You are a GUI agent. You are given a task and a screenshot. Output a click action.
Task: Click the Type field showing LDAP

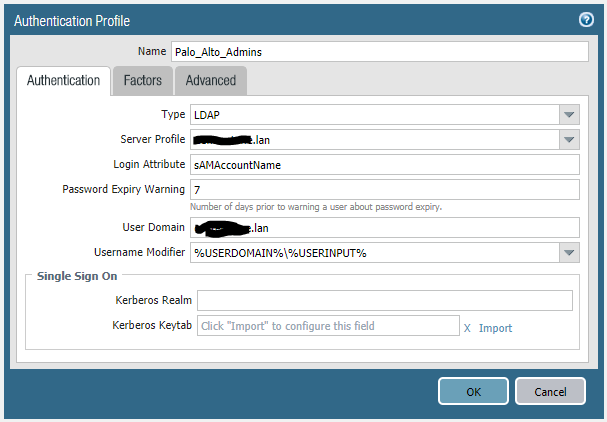tap(375, 115)
